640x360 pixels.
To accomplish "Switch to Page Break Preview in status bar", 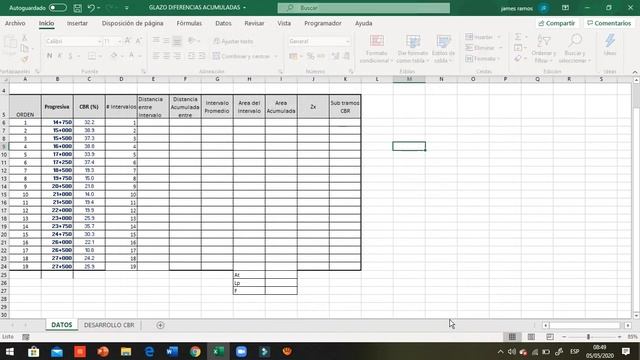I will coord(550,337).
